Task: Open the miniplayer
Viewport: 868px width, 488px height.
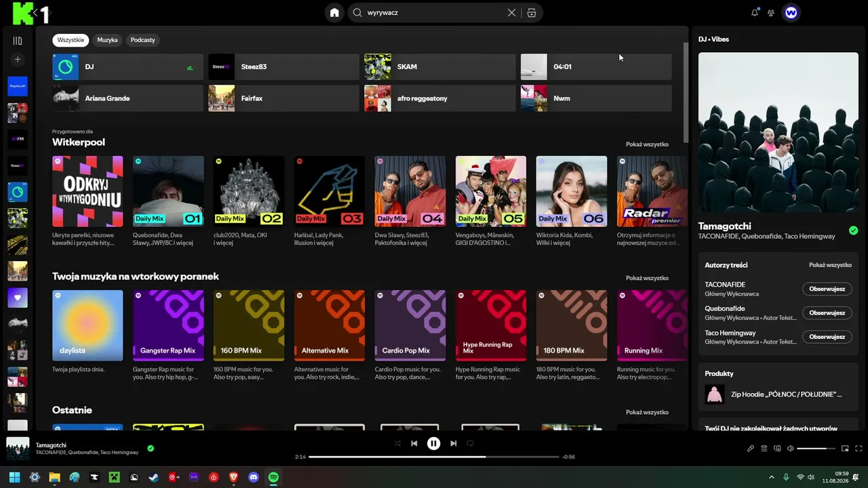Action: pyautogui.click(x=845, y=449)
